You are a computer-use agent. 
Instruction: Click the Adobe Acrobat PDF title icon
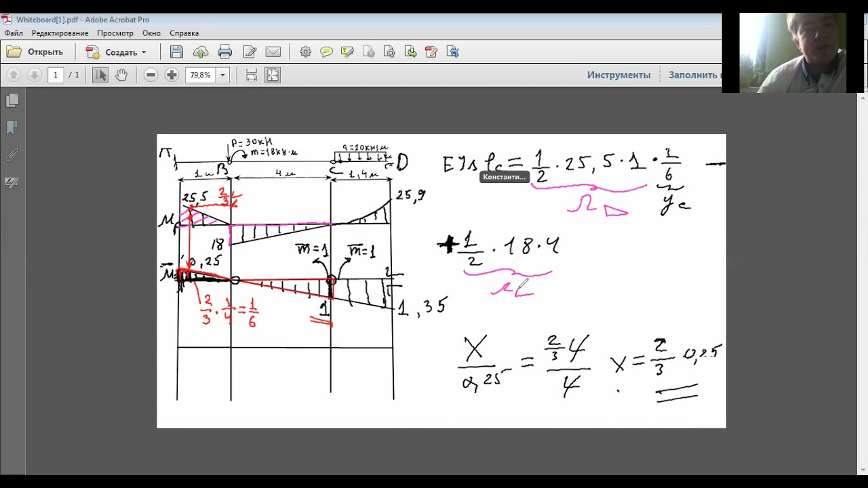(7, 20)
